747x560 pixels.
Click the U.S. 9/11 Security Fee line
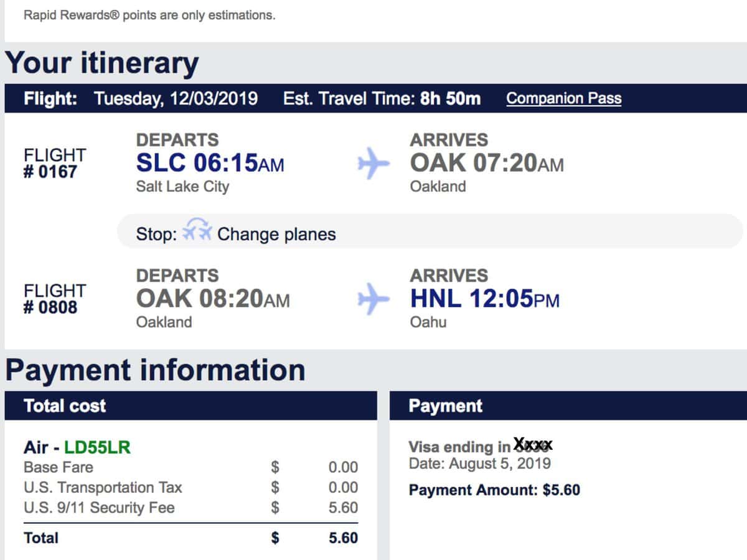[x=190, y=508]
